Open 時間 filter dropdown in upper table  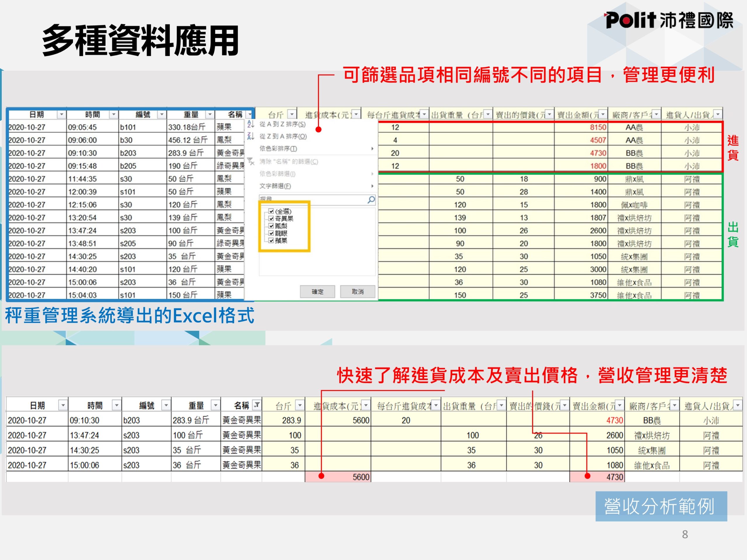114,115
